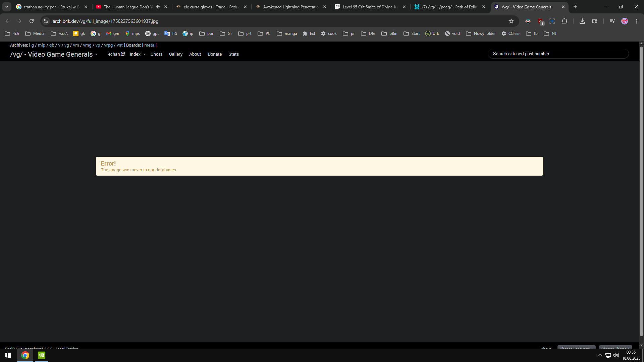Screen dimensions: 644x362
Task: Go back using the browser back arrow
Action: click(x=7, y=21)
